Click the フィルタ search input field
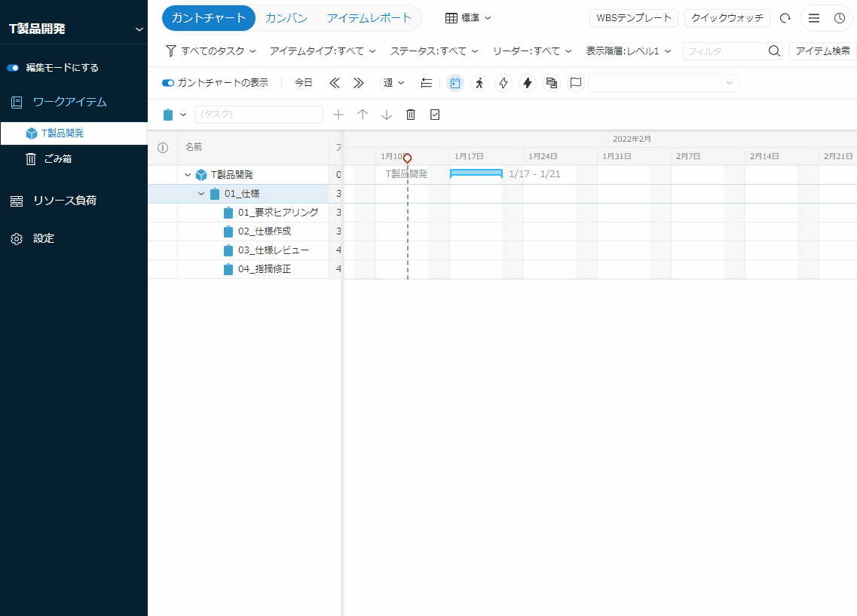The image size is (857, 616). 725,51
